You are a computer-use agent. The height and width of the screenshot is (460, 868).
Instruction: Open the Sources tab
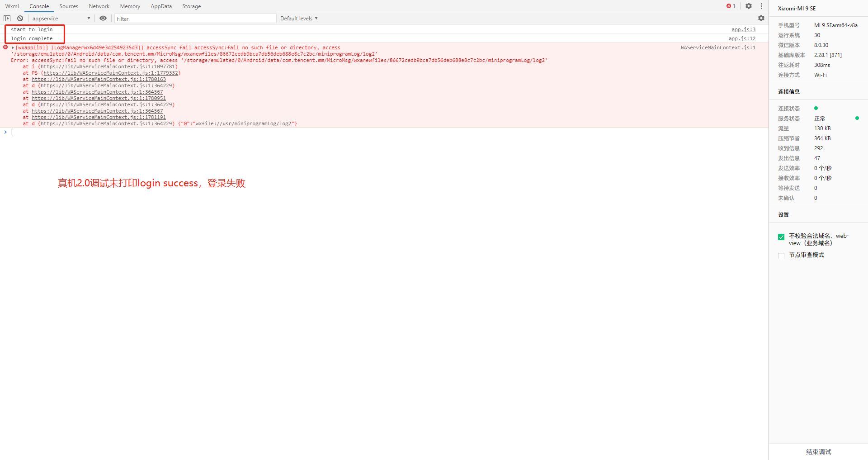(x=69, y=6)
